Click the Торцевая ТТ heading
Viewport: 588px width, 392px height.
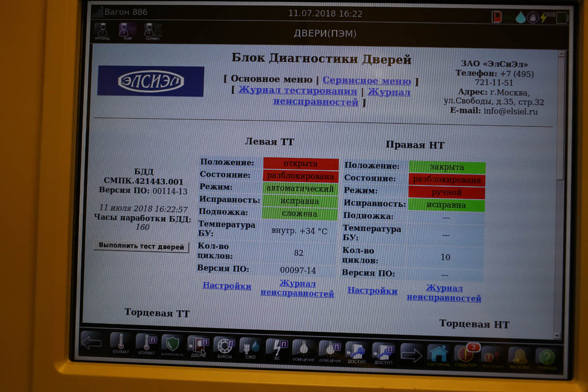157,313
